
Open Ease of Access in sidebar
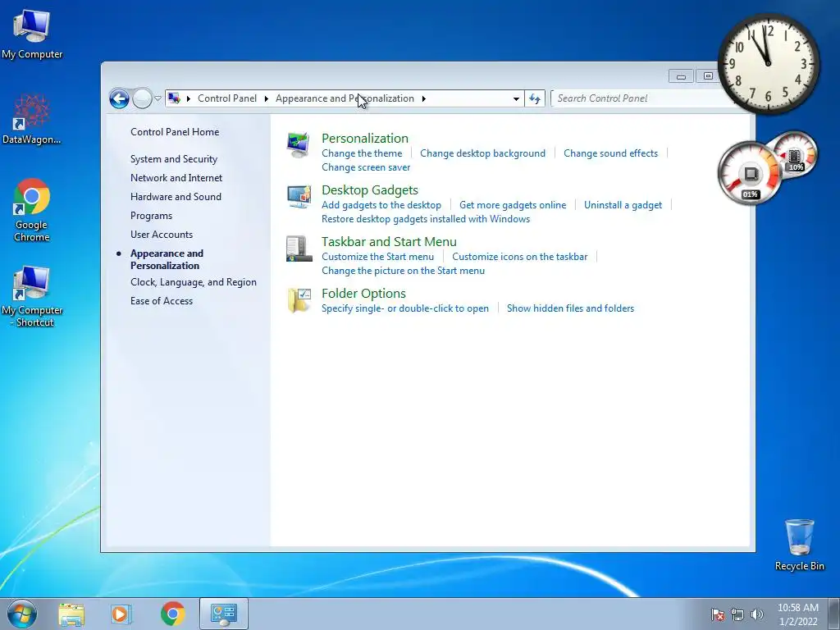click(162, 301)
